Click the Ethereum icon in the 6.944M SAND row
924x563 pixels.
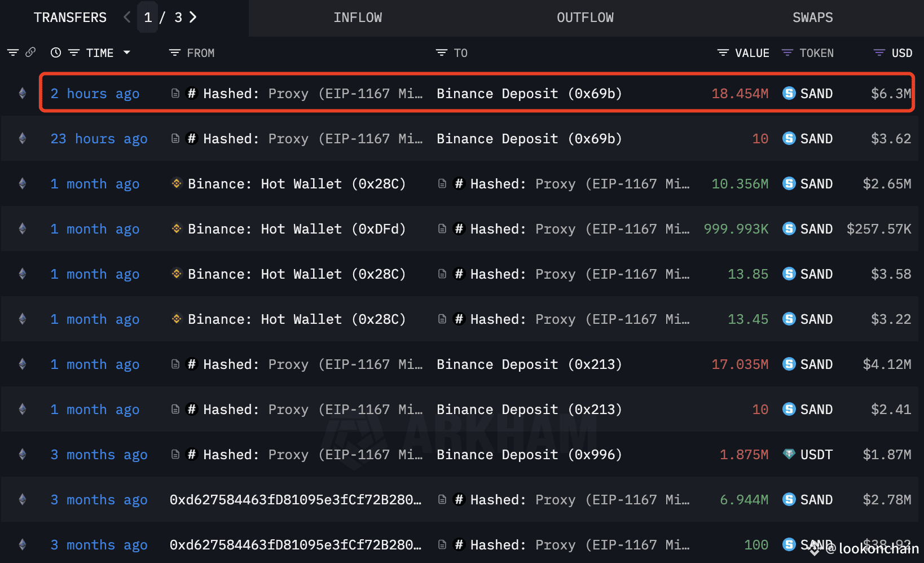23,499
